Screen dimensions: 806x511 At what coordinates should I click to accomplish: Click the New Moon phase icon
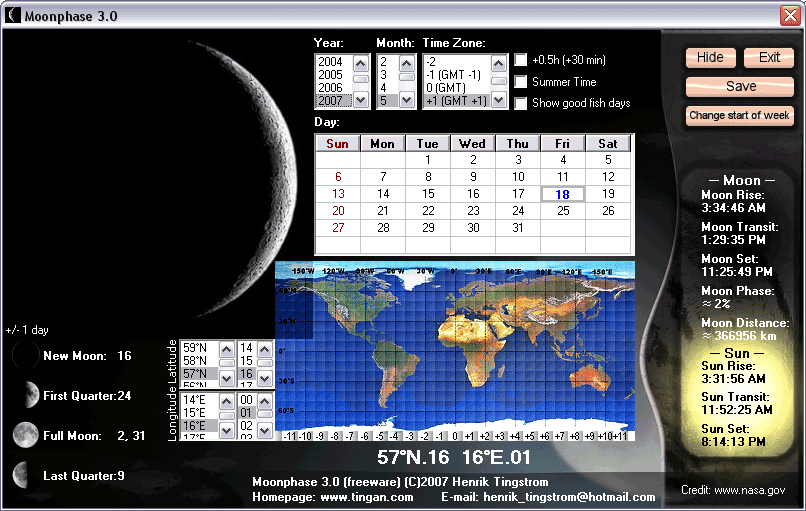click(25, 356)
